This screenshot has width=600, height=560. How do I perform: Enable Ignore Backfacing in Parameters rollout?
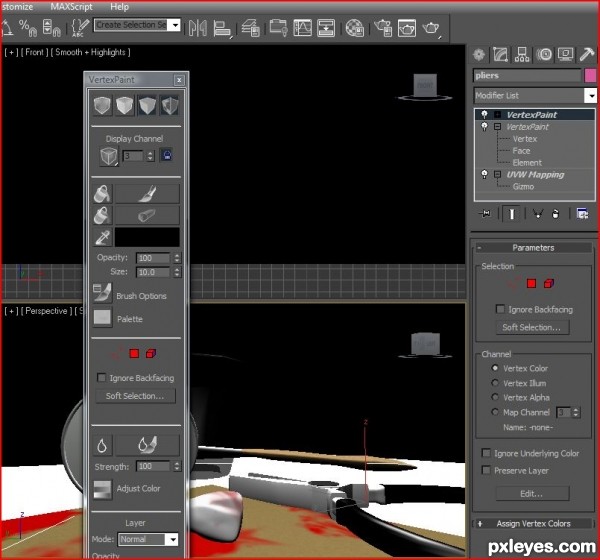pos(500,309)
